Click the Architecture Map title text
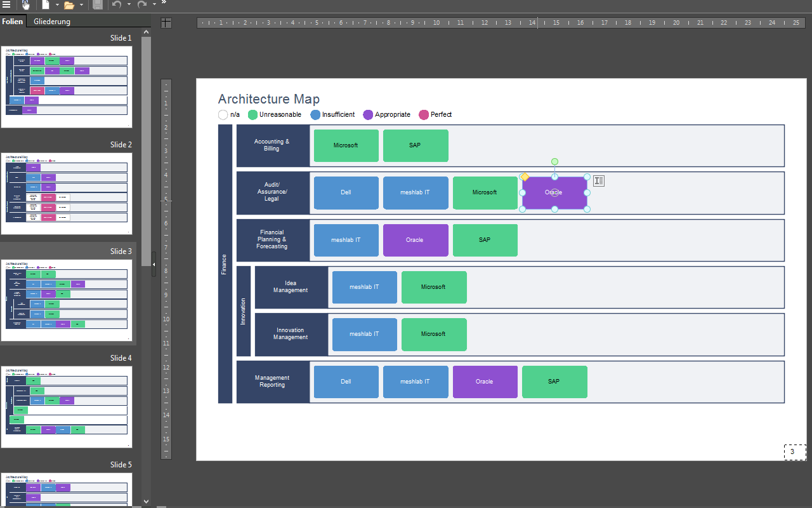The height and width of the screenshot is (508, 812). pyautogui.click(x=269, y=99)
